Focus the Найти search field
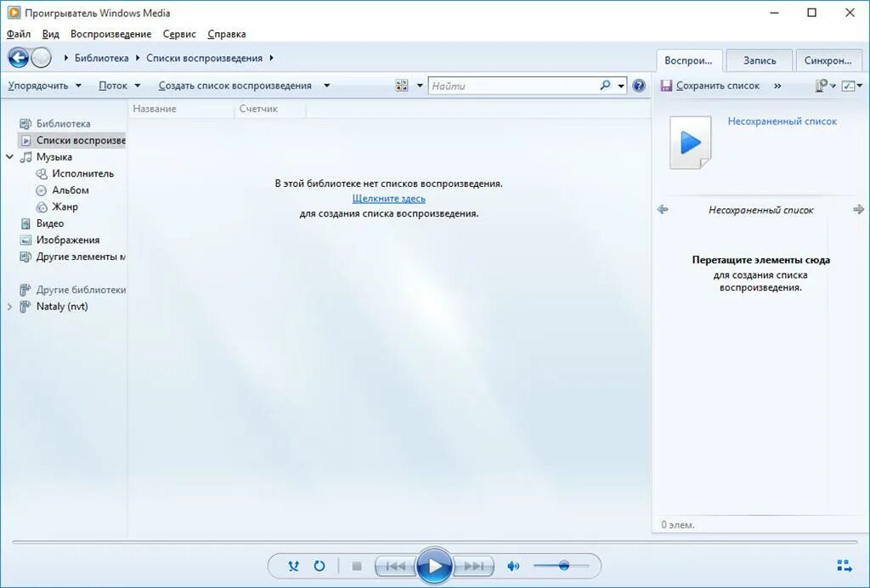Viewport: 870px width, 588px height. [513, 86]
